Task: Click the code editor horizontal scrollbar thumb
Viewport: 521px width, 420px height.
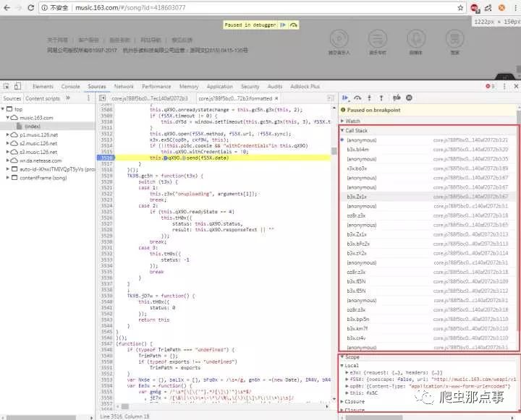Action: pyautogui.click(x=125, y=407)
